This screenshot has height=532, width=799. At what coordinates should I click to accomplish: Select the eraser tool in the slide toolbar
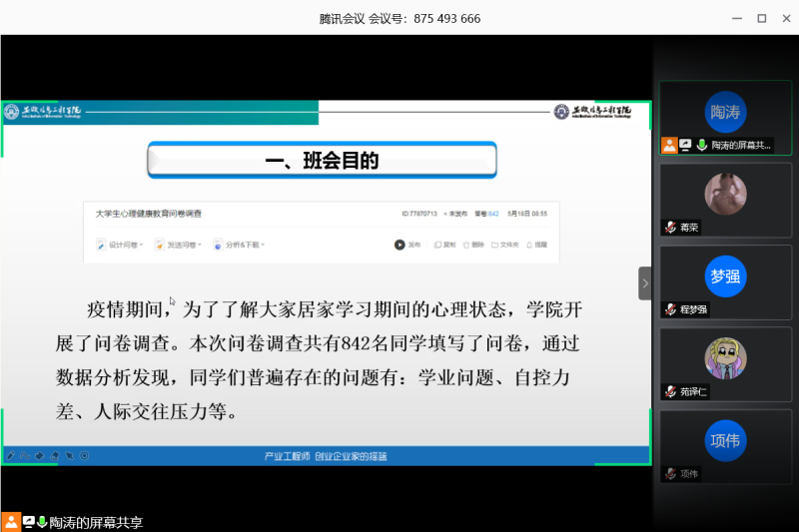(55, 455)
